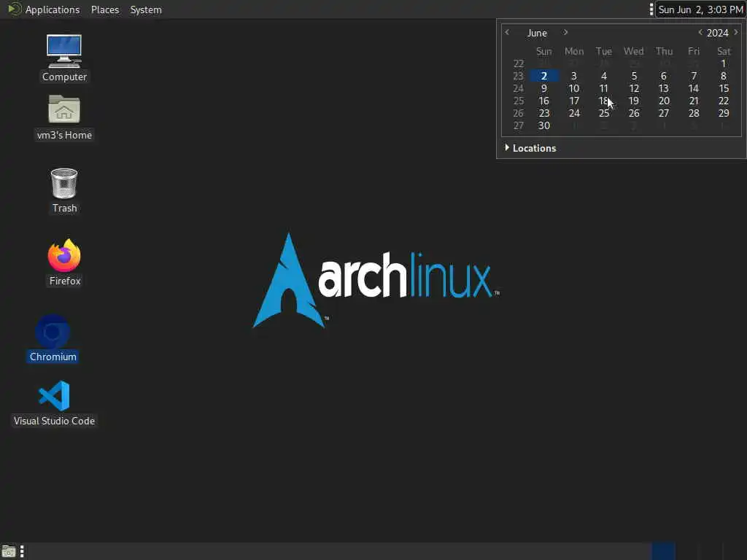Select June 5 in the calendar

point(634,76)
